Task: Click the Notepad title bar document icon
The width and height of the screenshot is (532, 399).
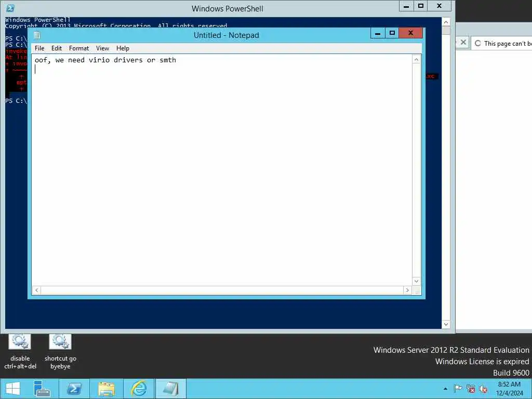Action: pyautogui.click(x=37, y=35)
